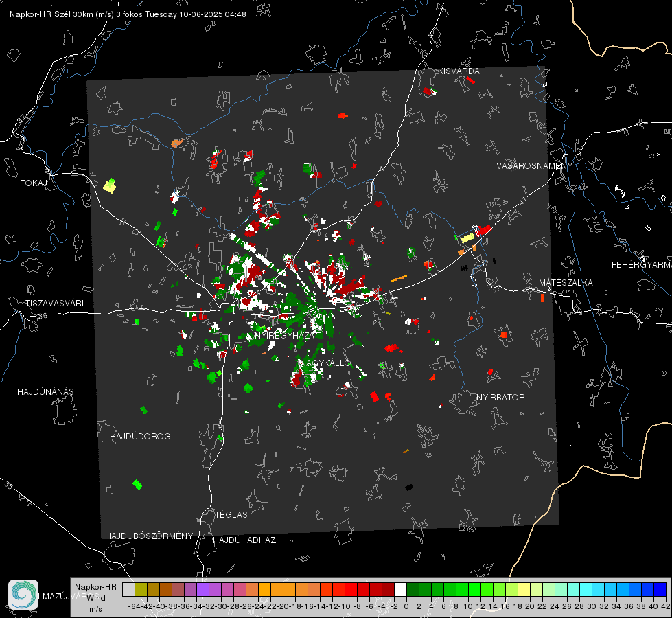Click the 42 value on the wind scale
The width and height of the screenshot is (672, 618).
(x=665, y=606)
